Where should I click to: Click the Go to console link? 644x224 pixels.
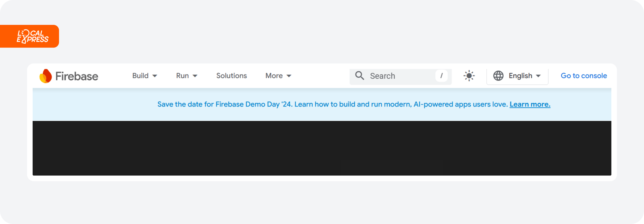click(583, 76)
